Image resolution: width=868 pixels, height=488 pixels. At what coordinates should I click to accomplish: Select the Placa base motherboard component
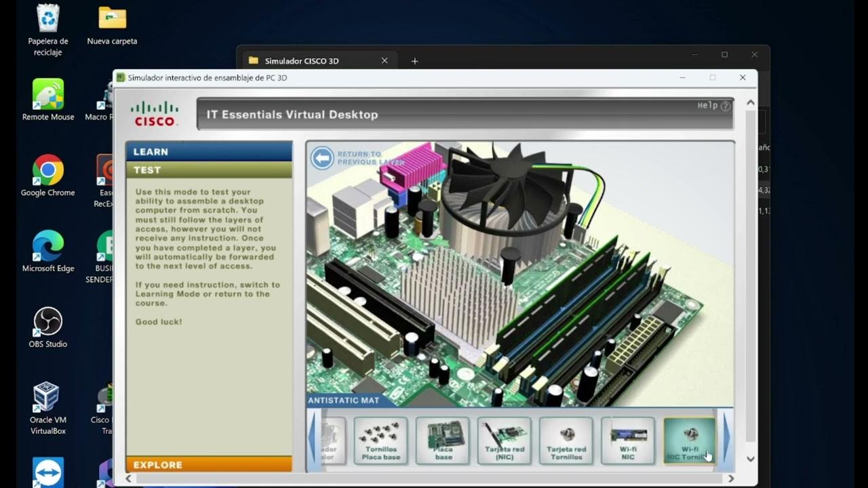coord(443,441)
